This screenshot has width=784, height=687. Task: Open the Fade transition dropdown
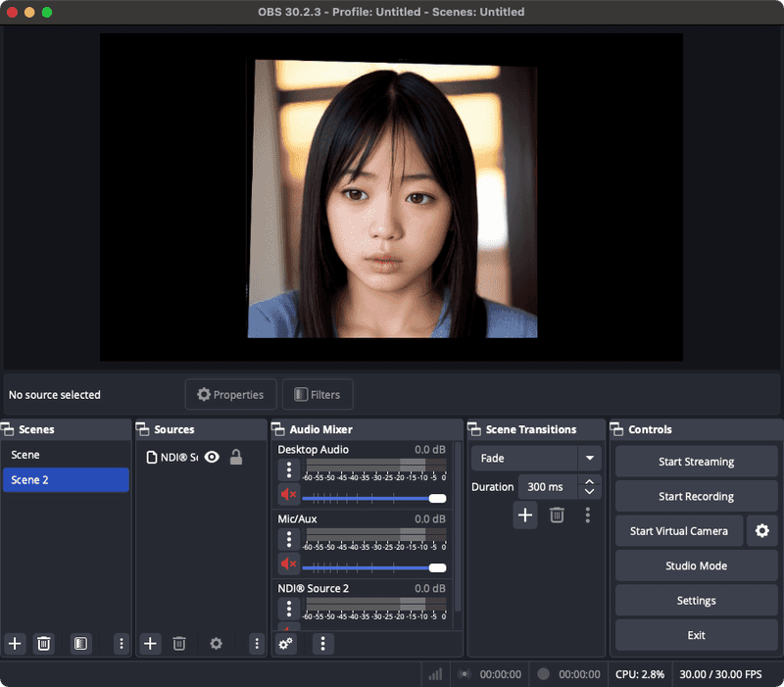[x=536, y=458]
